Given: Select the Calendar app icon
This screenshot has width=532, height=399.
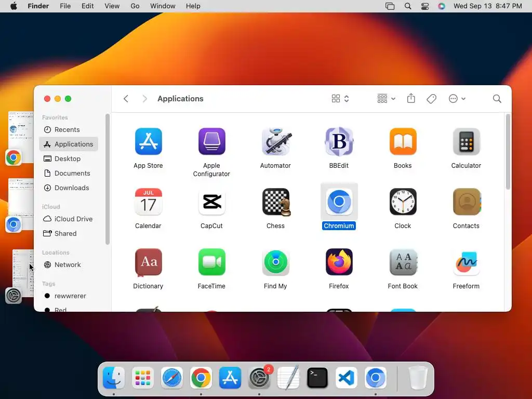Looking at the screenshot, I should (148, 202).
